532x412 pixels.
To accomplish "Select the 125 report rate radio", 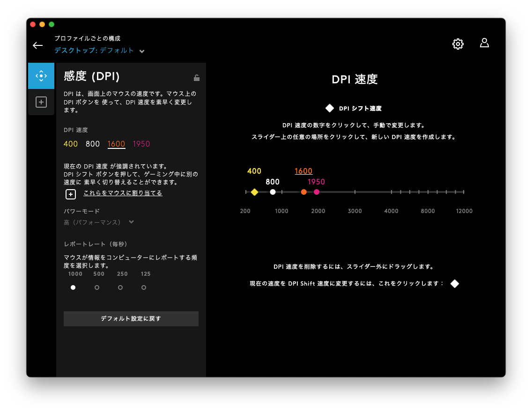I will [144, 287].
